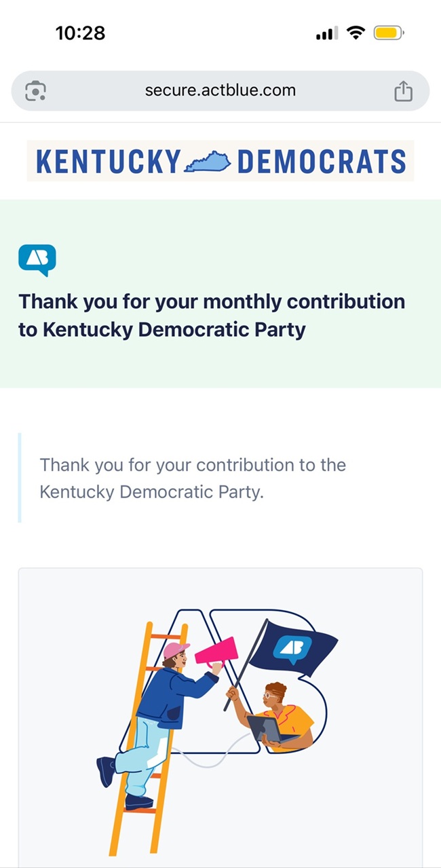Tap the battery indicator in status bar
The image size is (441, 868).
(x=389, y=33)
